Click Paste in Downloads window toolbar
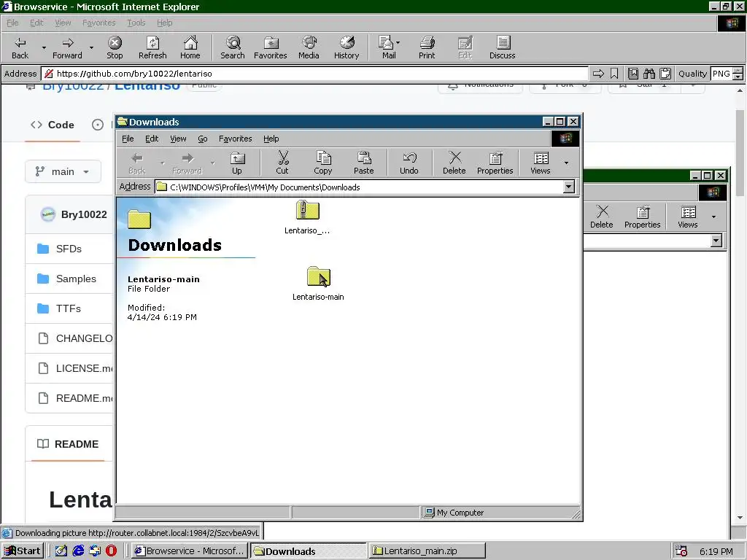The height and width of the screenshot is (560, 747). pyautogui.click(x=363, y=163)
